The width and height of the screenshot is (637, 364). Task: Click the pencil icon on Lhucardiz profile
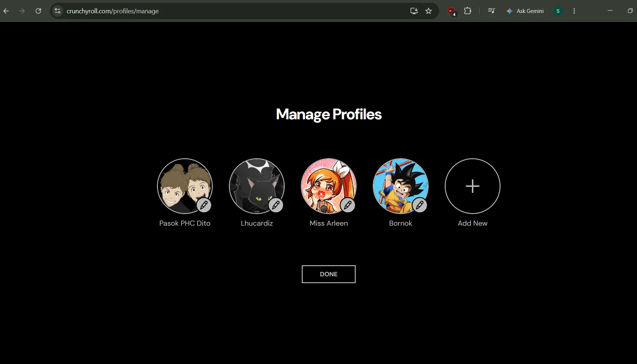click(x=276, y=205)
